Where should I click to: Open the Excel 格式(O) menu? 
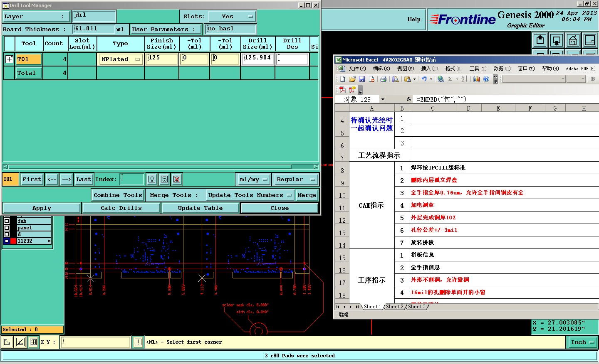click(453, 69)
